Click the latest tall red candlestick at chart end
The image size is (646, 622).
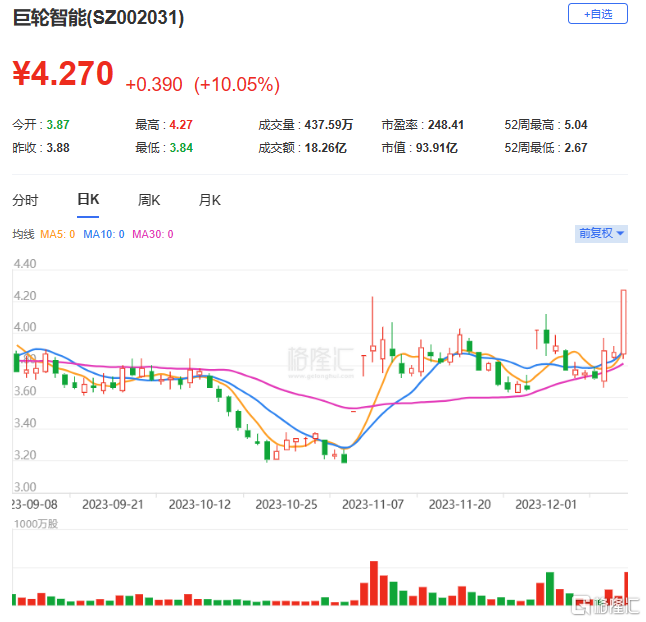coord(623,322)
